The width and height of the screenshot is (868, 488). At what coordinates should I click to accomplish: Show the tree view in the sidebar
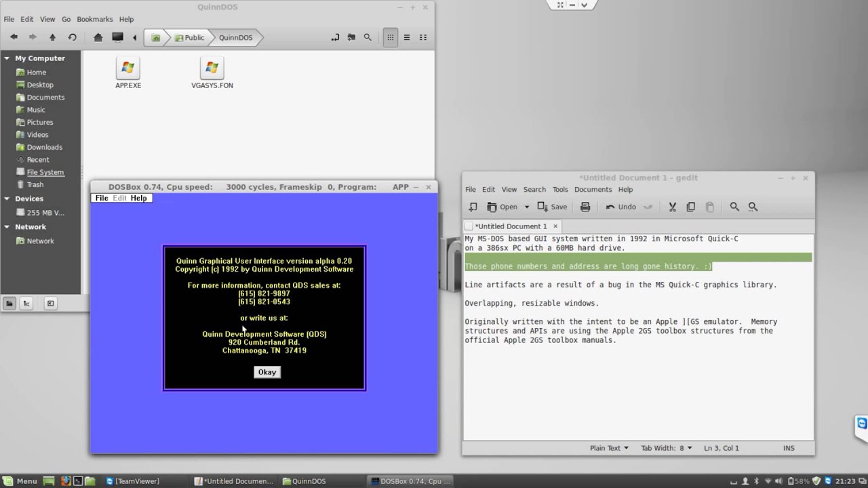pos(26,303)
